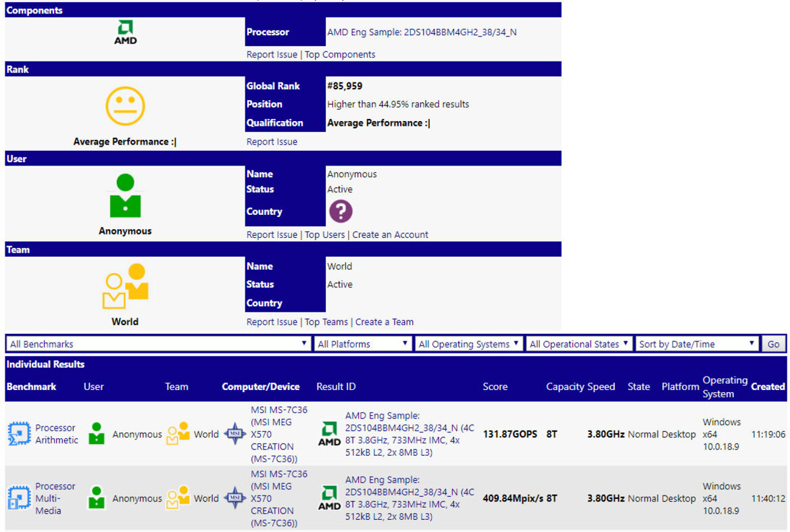Click AMD logo in Multi-Media row
Image resolution: width=790 pixels, height=532 pixels.
329,498
